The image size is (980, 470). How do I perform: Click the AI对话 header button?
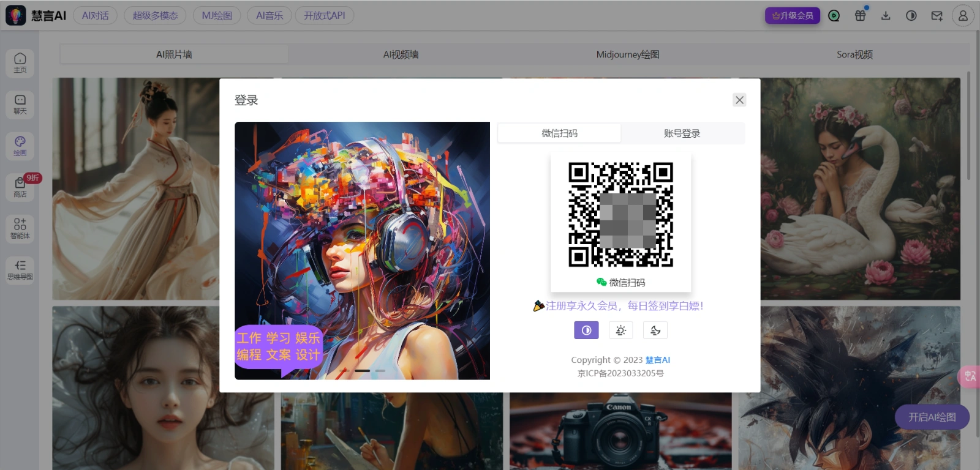(95, 15)
